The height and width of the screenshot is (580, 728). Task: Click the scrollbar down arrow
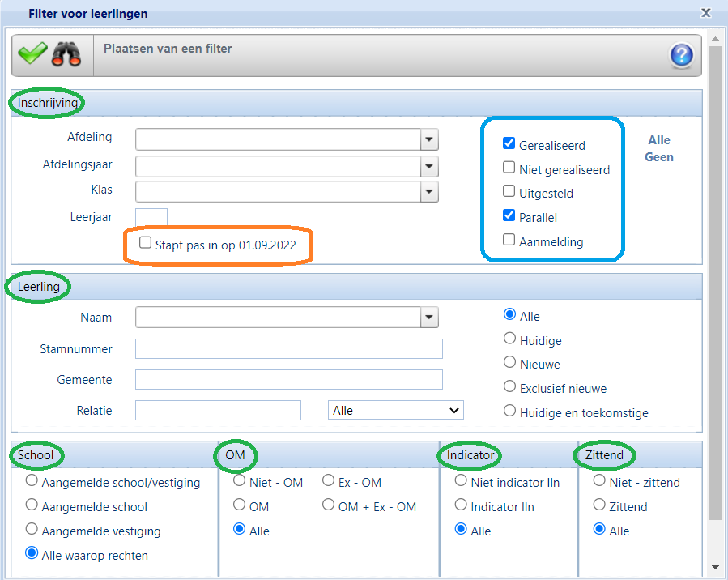(715, 567)
